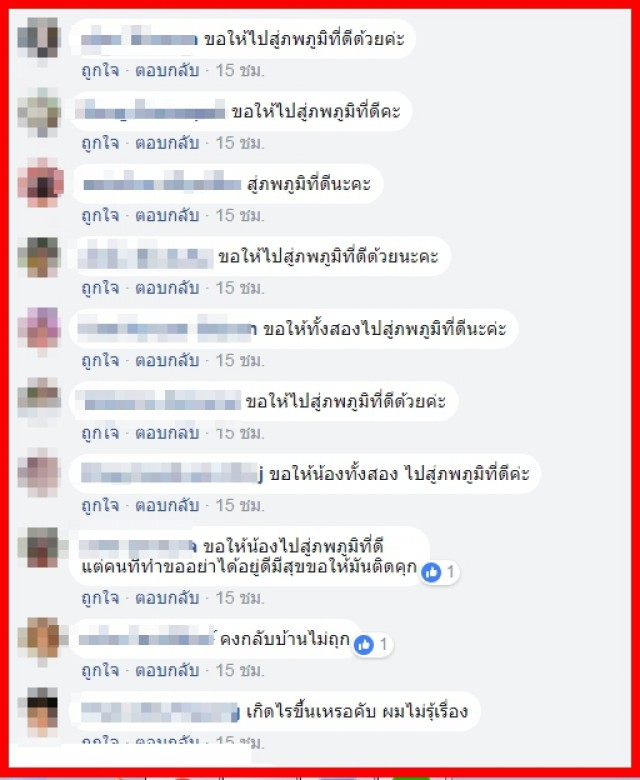
Task: Reply to the สู่ภพภูมิที่ดีนะคะ comment
Action: pos(167,215)
